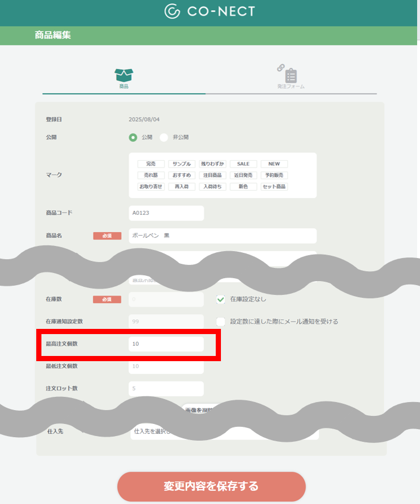
Task: Click the CO-NECT logo icon
Action: click(x=172, y=12)
